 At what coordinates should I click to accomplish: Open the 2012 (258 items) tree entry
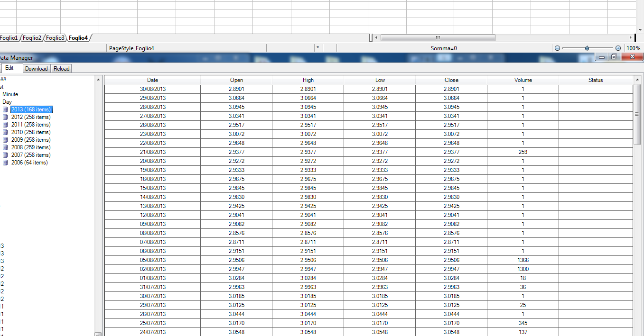coord(31,117)
